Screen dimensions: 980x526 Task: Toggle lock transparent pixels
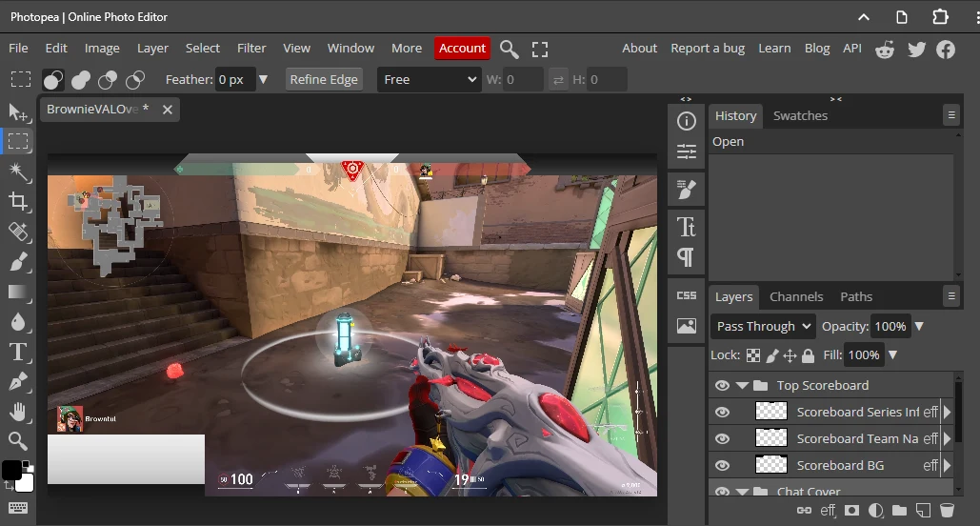tap(753, 355)
